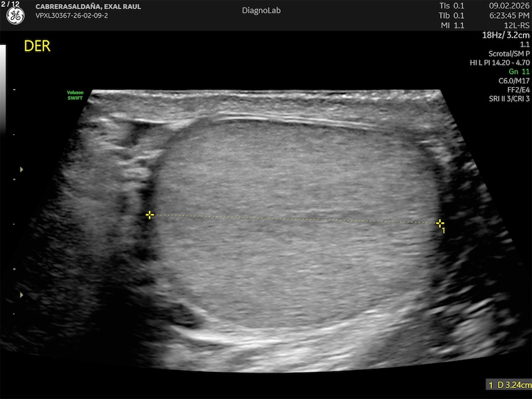Click the lower focal zone arrow marker
Image resolution: width=532 pixels, height=399 pixels.
click(22, 295)
